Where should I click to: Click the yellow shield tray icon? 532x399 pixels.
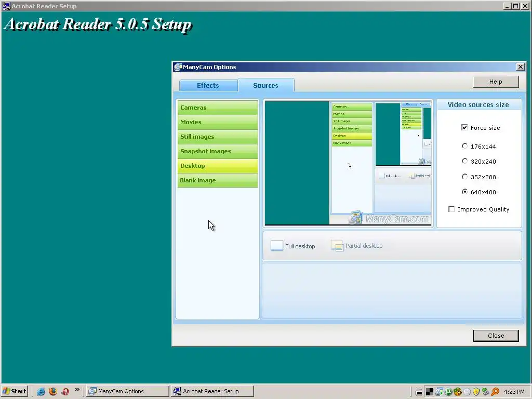click(476, 392)
